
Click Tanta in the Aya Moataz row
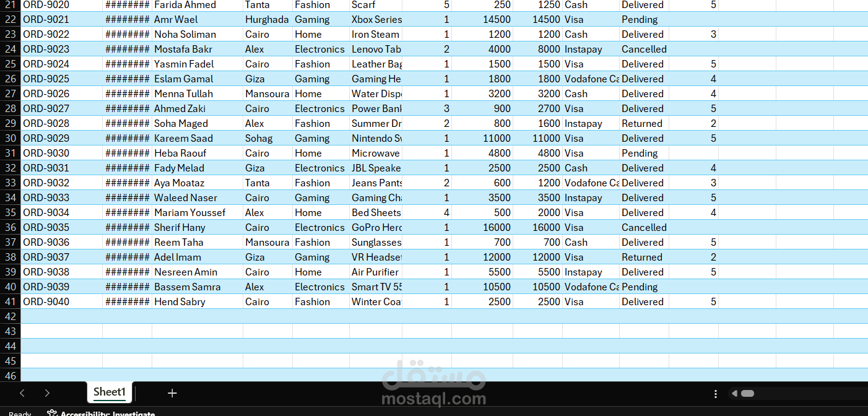267,183
